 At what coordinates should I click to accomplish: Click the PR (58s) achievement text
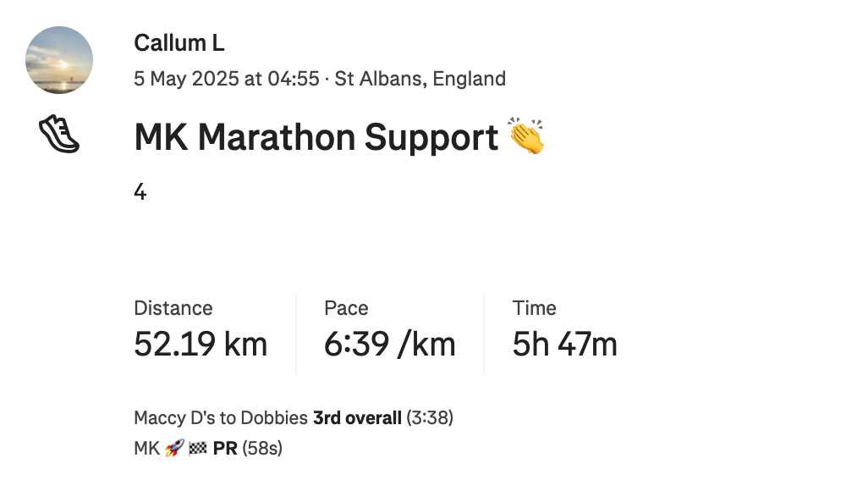tap(247, 448)
